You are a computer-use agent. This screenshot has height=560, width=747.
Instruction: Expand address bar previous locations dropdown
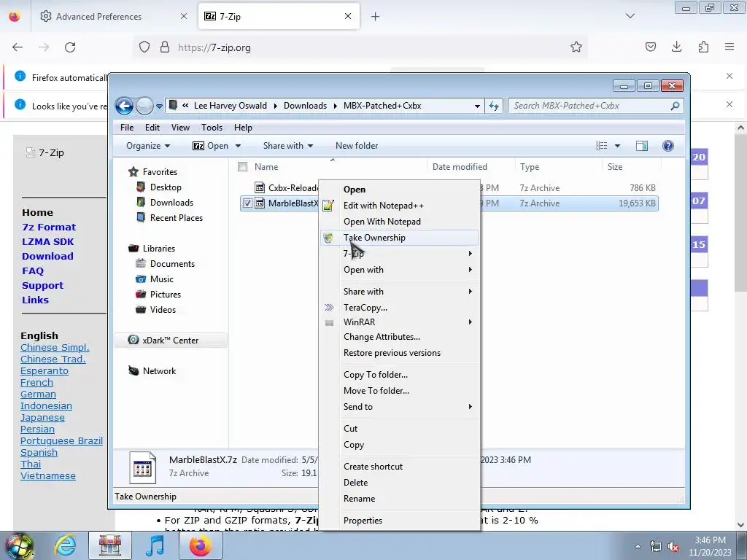(x=477, y=106)
